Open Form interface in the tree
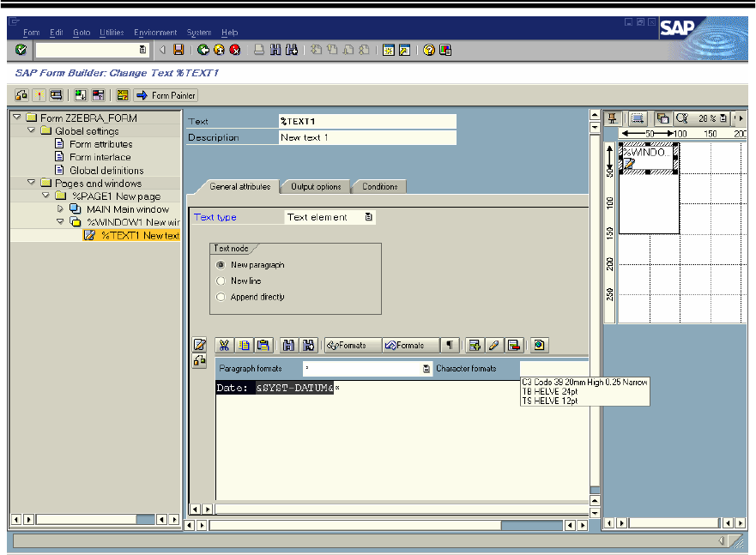Screen dimensions: 756x555 (x=100, y=157)
